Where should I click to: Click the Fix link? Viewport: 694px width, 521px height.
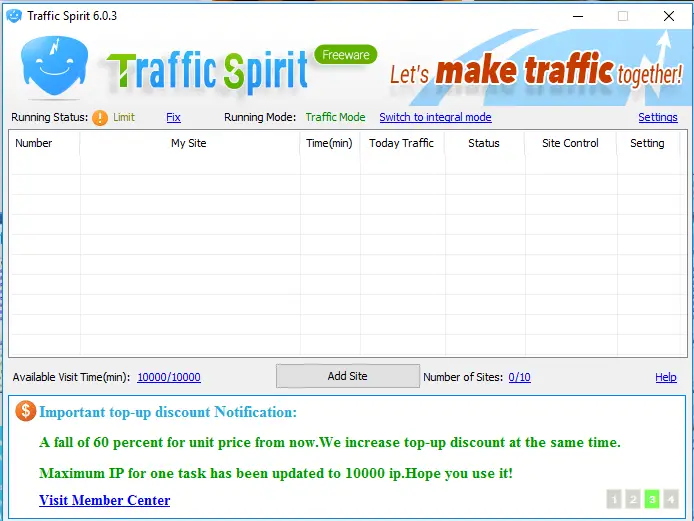(x=173, y=118)
